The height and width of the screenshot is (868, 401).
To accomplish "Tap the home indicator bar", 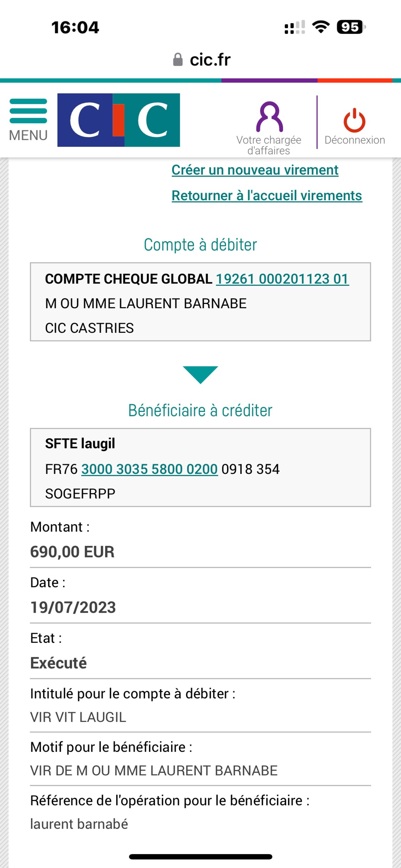I will tap(200, 857).
